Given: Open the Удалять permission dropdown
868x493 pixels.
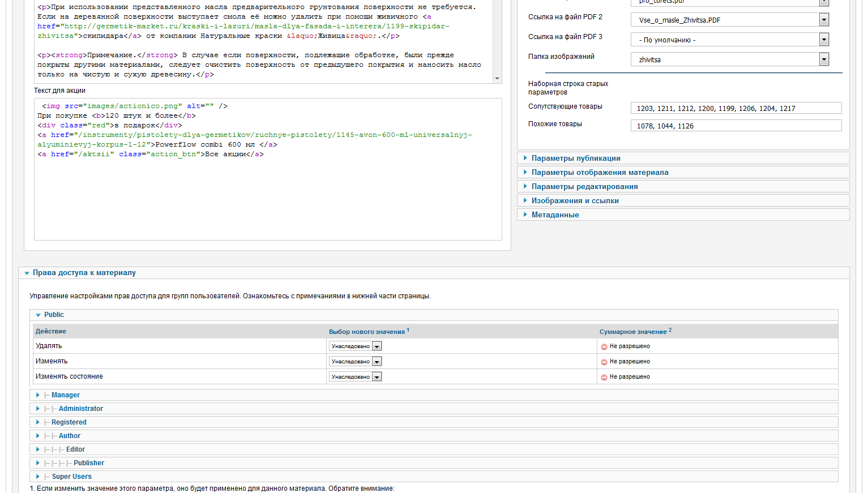Looking at the screenshot, I should click(356, 346).
